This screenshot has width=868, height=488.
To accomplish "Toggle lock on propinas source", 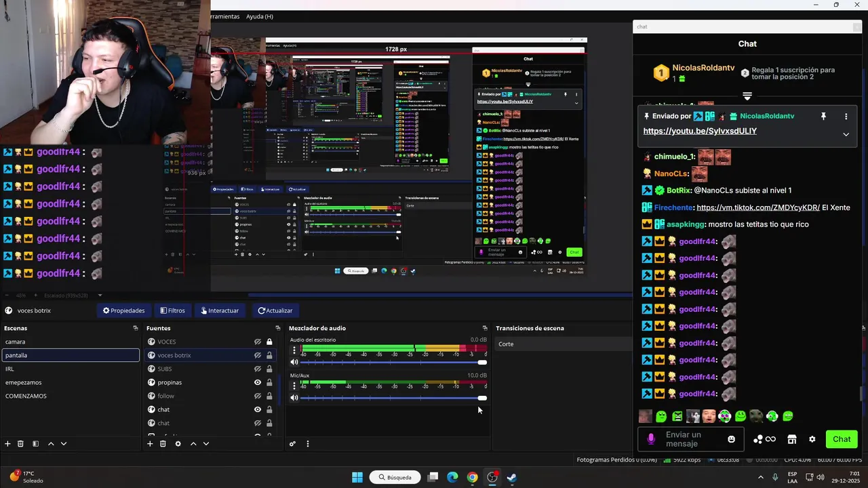I will (269, 382).
